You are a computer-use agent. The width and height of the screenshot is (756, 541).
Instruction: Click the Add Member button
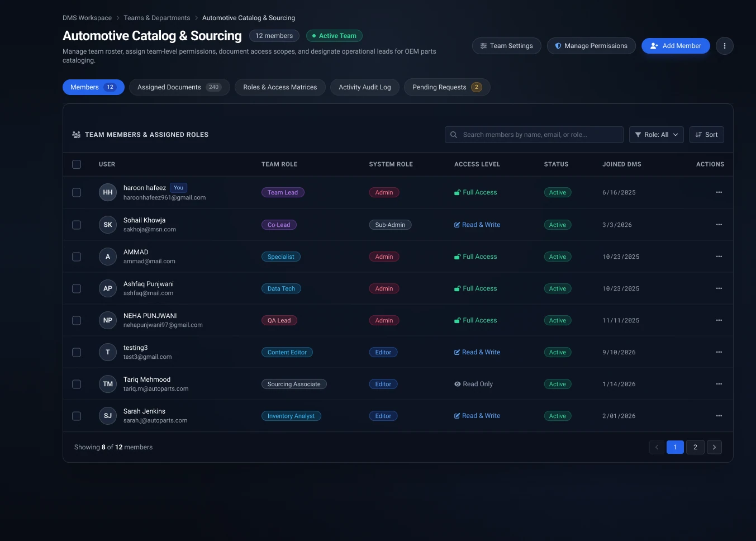[676, 46]
